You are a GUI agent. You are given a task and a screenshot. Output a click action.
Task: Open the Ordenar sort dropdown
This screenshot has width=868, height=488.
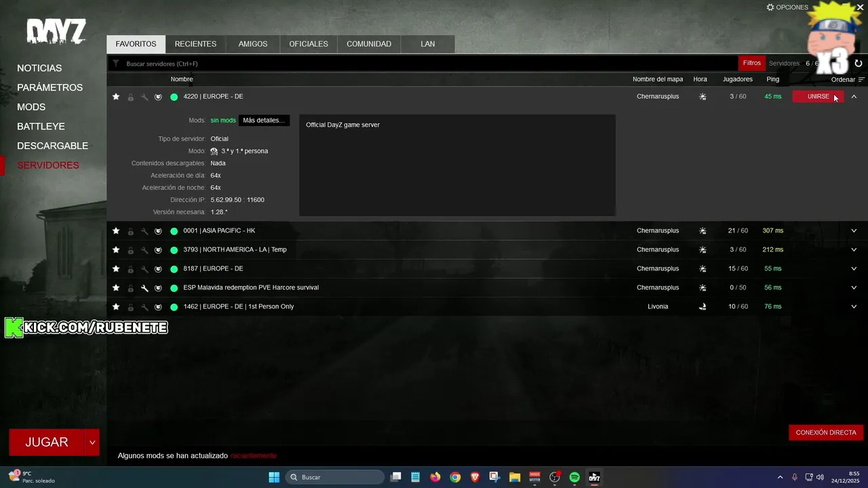point(848,79)
